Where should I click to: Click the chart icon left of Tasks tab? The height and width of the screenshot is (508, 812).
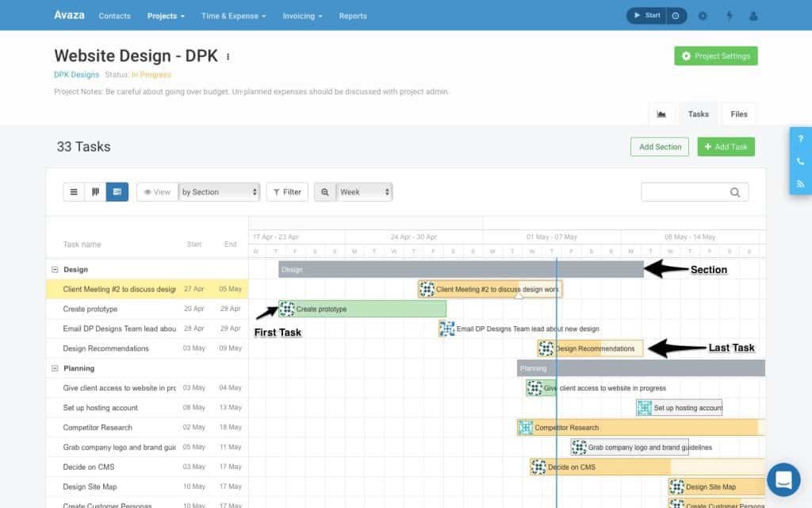pyautogui.click(x=662, y=114)
